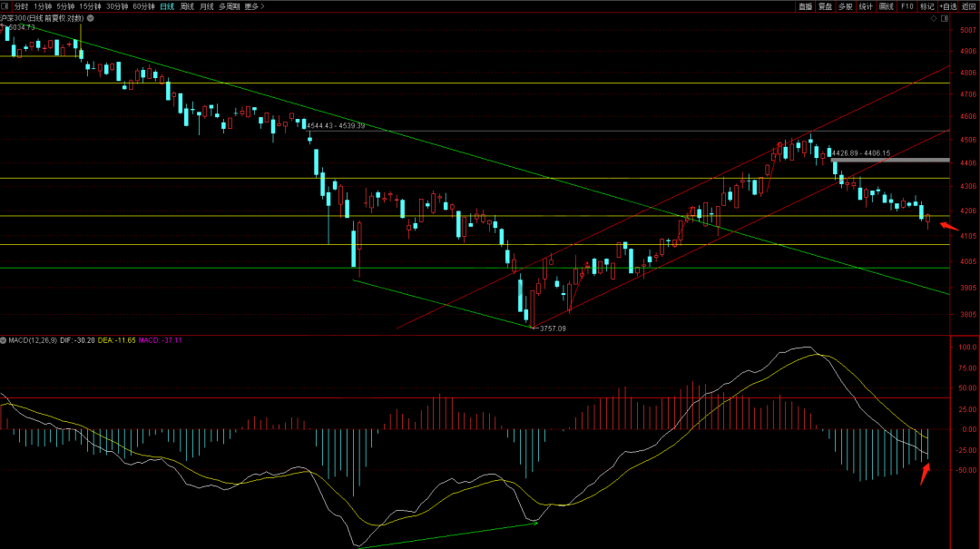Switch to 月线 monthly chart

click(x=207, y=6)
